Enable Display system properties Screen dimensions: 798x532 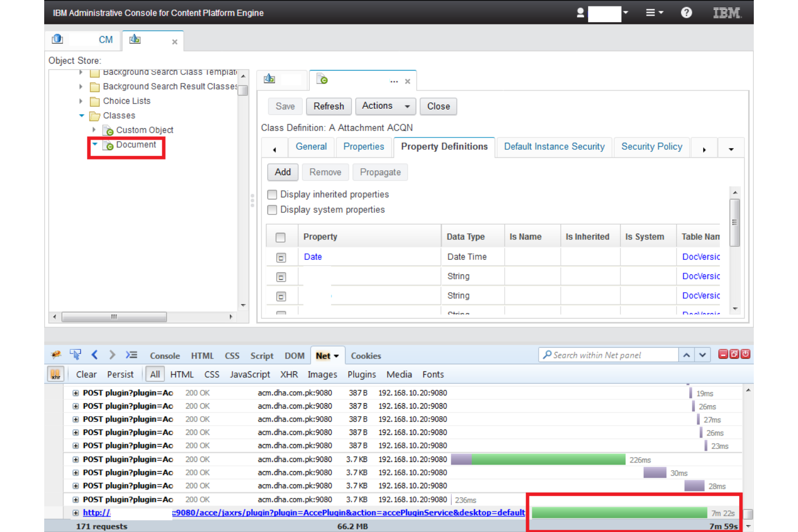pos(272,210)
